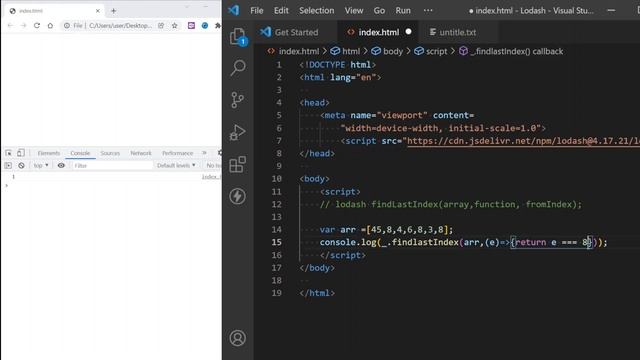Open the blue circular extension icon
Viewport: 640px width, 360px height.
pyautogui.click(x=205, y=25)
